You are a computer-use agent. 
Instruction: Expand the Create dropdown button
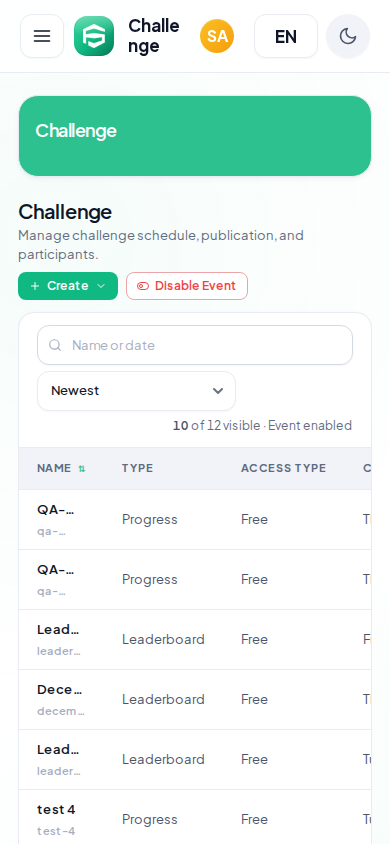coord(68,286)
